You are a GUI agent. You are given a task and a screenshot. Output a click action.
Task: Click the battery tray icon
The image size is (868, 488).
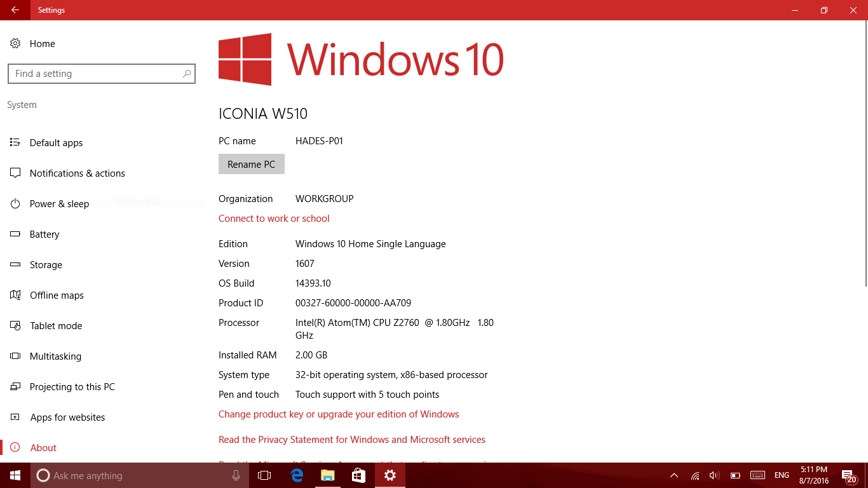click(x=735, y=475)
